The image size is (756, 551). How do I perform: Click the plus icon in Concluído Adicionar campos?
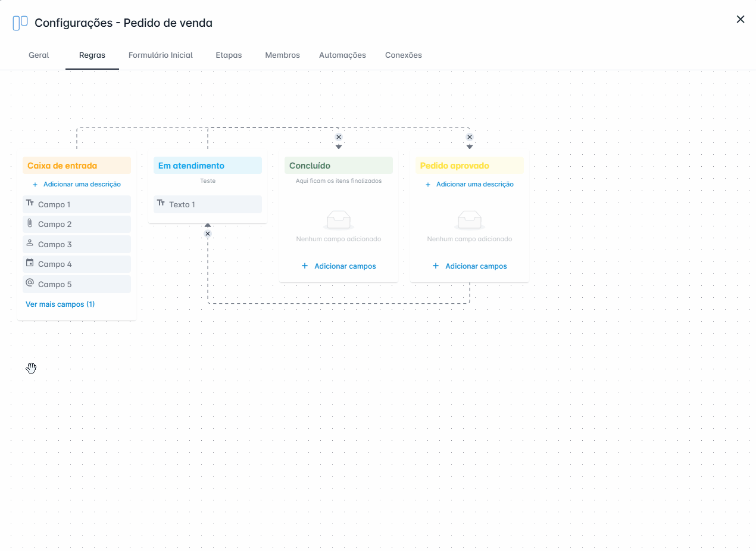pos(305,266)
